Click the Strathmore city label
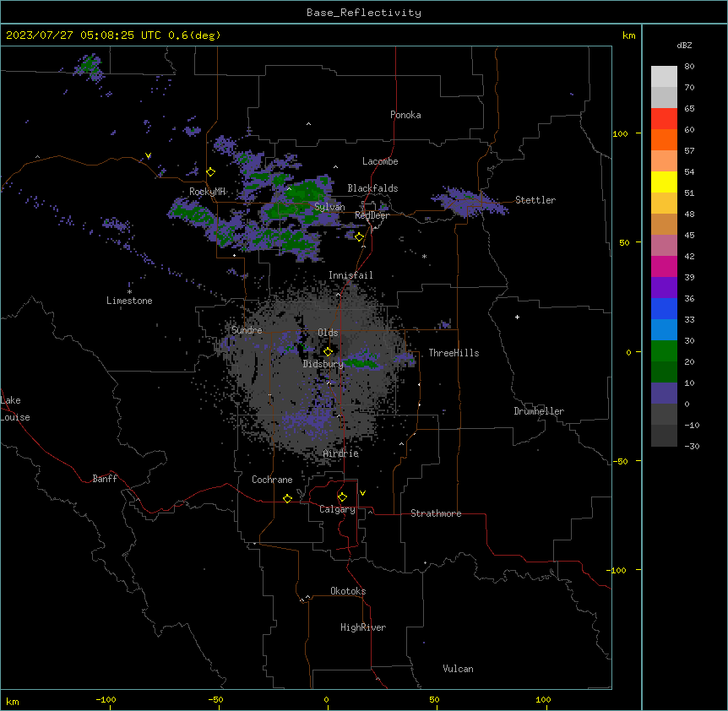 (436, 513)
